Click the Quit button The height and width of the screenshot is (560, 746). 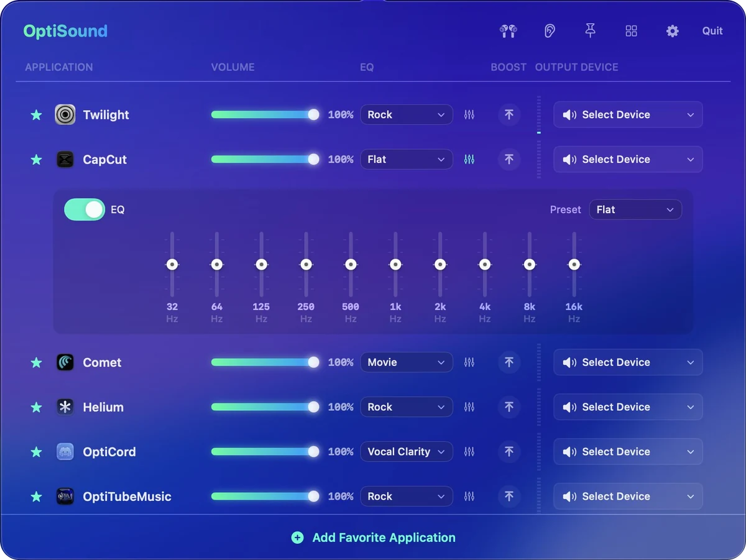click(712, 31)
